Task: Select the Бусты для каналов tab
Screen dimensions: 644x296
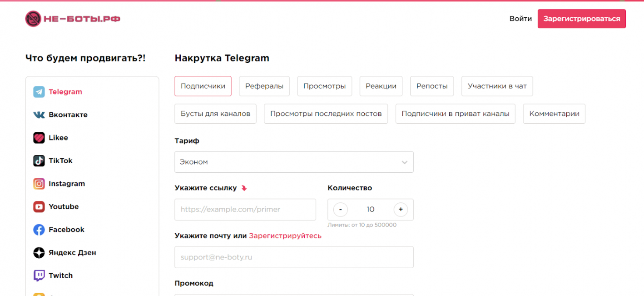Action: tap(215, 114)
